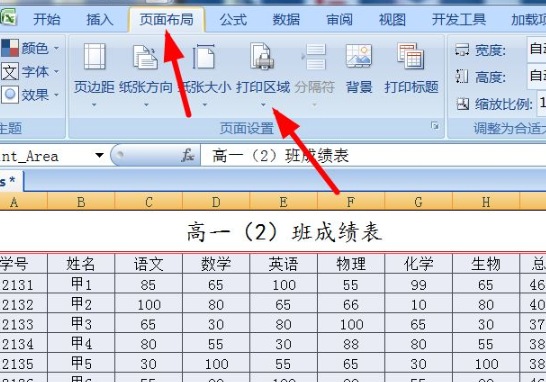Screen dimensions: 546x382
Task: Open the 效果 theme effects icon
Action: coord(10,94)
